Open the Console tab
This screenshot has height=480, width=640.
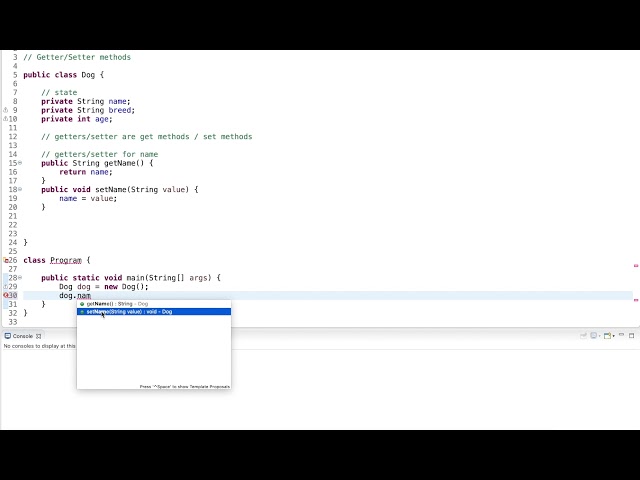point(22,336)
